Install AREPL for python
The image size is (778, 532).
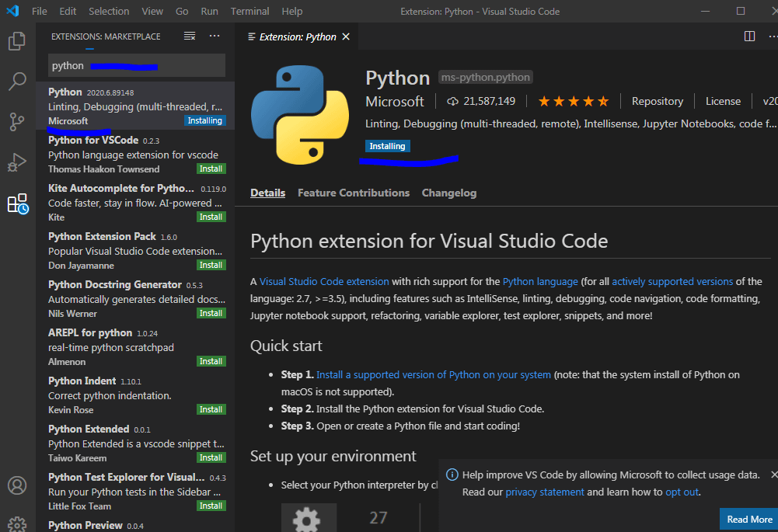coord(211,361)
